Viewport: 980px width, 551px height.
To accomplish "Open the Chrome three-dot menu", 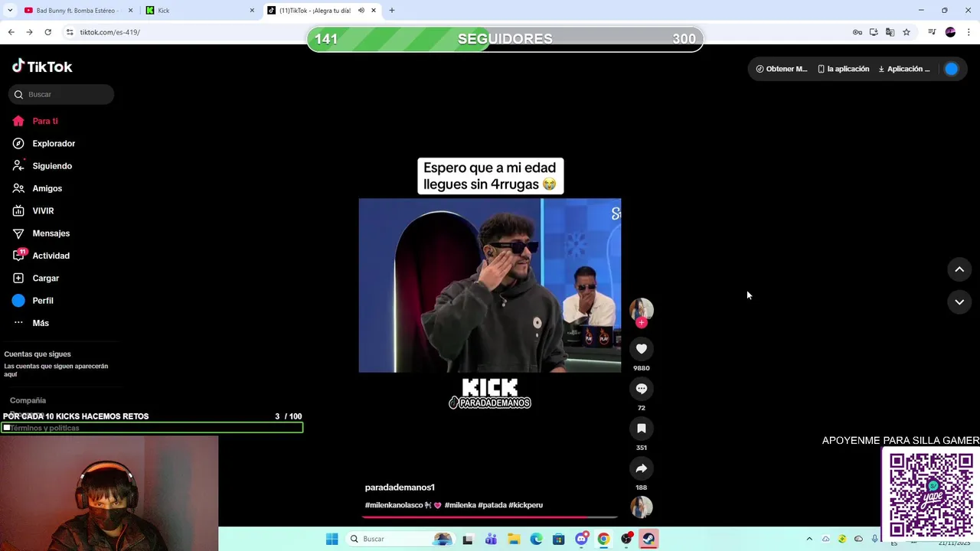I will coord(969,32).
